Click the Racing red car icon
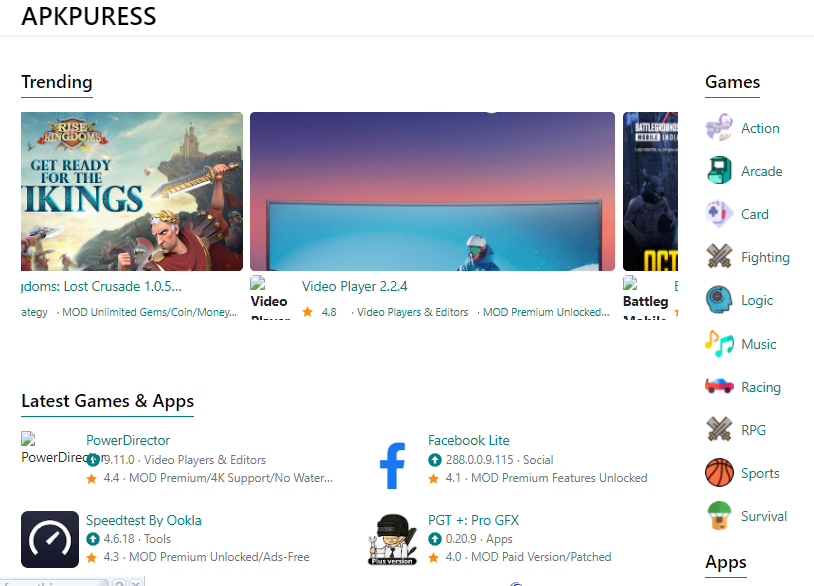The height and width of the screenshot is (586, 814). pyautogui.click(x=719, y=387)
